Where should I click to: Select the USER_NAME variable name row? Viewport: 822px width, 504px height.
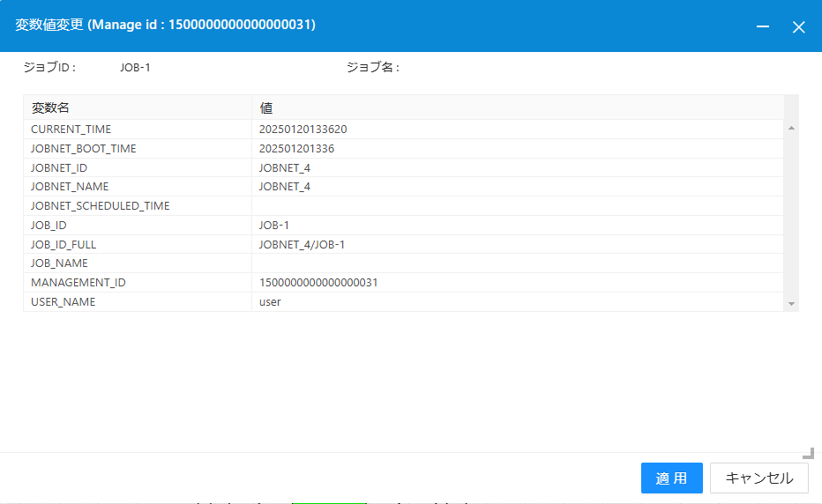tap(138, 302)
